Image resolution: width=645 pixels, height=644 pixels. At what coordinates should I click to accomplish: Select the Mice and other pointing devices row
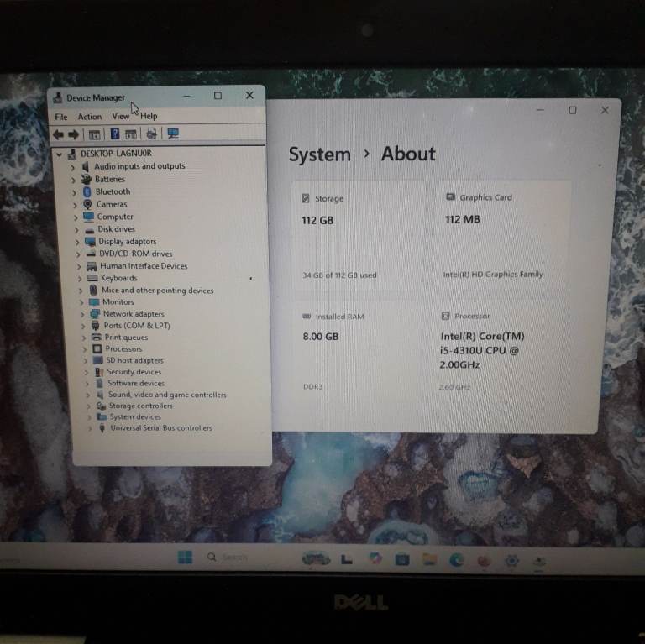[158, 291]
